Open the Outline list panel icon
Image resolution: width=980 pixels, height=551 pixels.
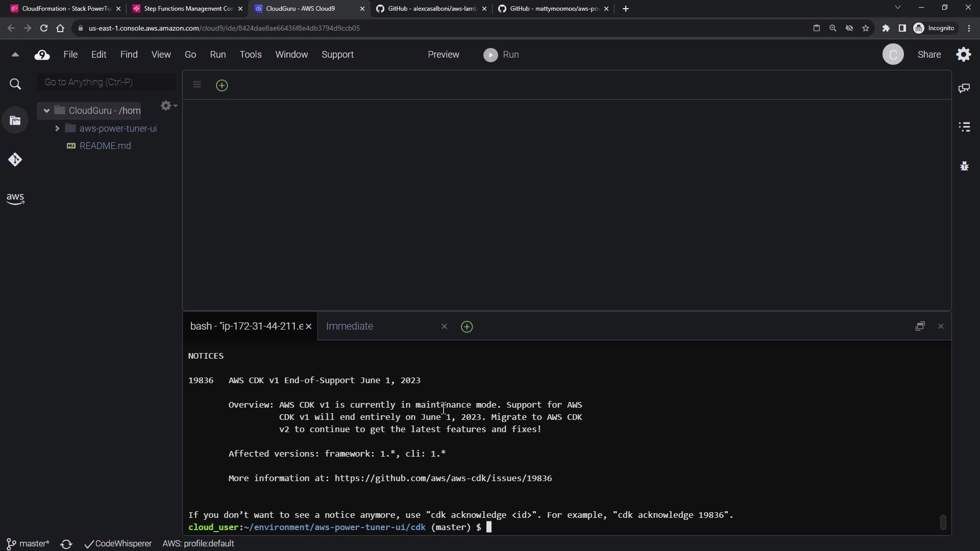(x=964, y=127)
